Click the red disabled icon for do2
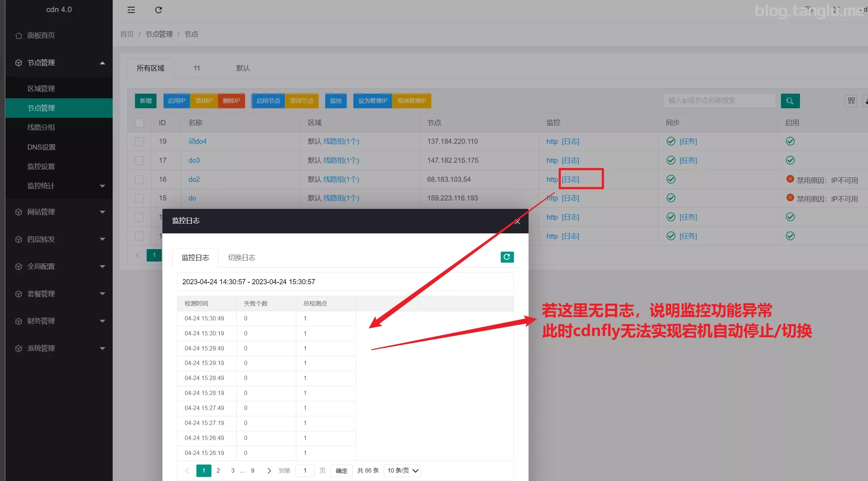Viewport: 868px width, 481px height. 790,179
